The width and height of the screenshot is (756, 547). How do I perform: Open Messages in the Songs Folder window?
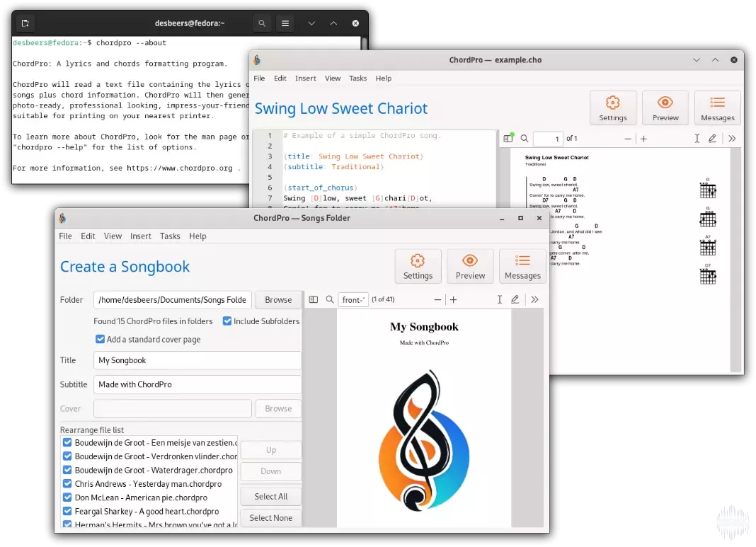click(522, 266)
